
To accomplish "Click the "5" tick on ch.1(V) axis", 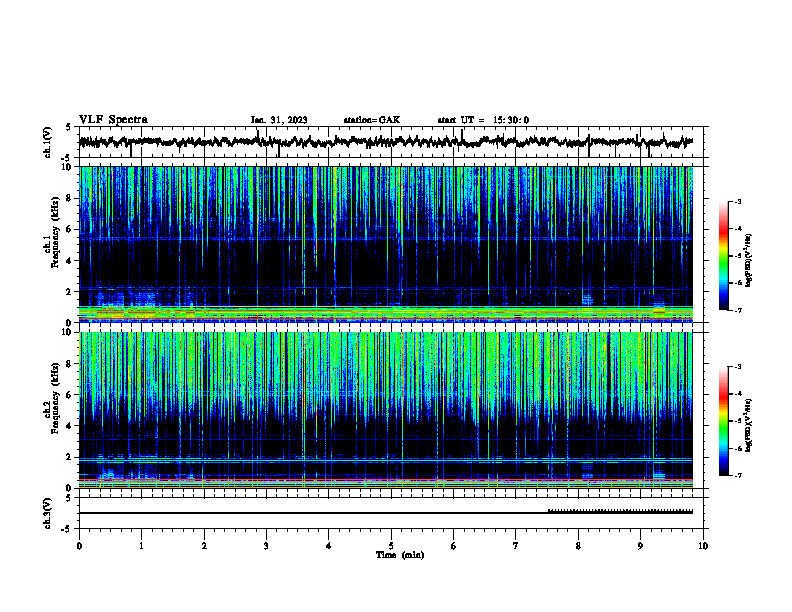I will (68, 127).
